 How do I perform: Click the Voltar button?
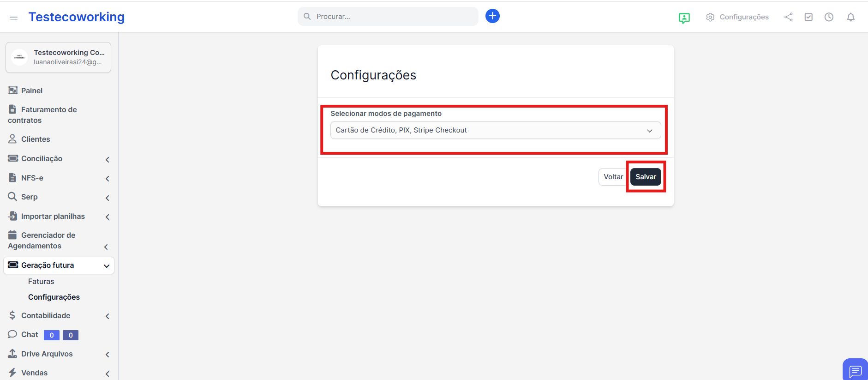pos(613,177)
